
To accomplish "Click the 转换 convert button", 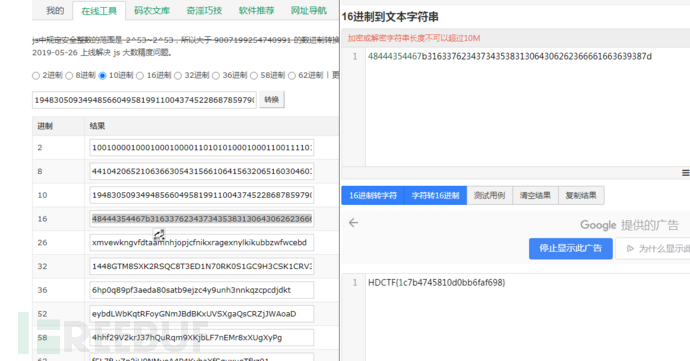I will (x=272, y=99).
